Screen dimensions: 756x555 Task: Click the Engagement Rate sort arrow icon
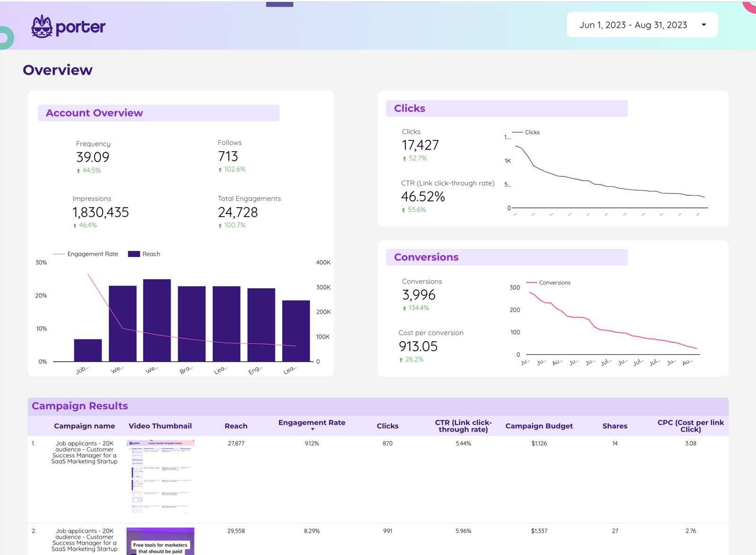(x=312, y=429)
